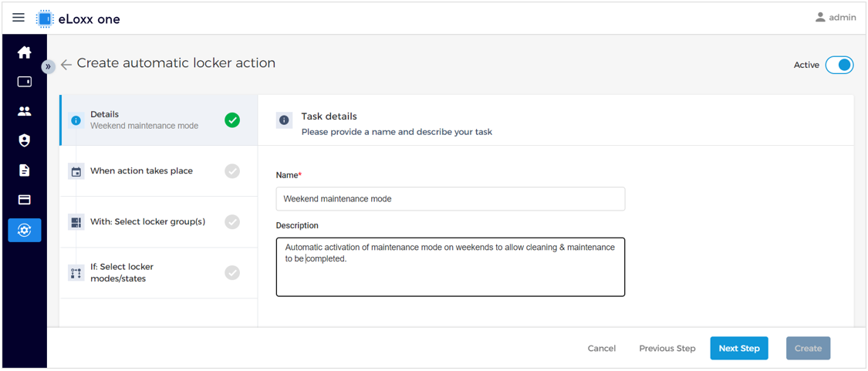This screenshot has height=371, width=868.
Task: Click the eLoxx one chip logo
Action: click(x=45, y=19)
